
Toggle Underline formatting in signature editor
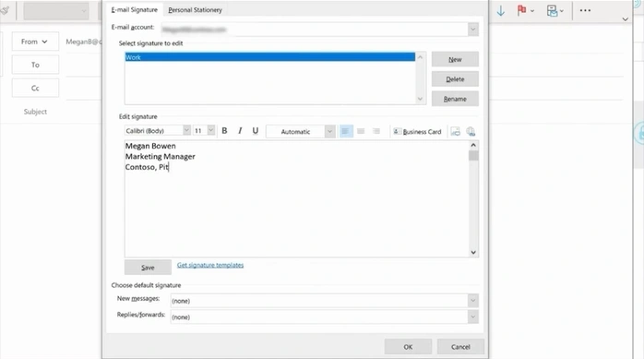coord(255,131)
